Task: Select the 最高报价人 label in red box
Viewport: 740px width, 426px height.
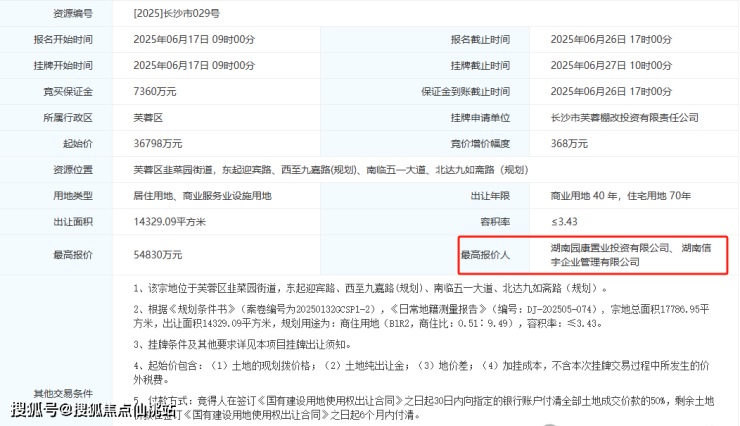Action: click(x=485, y=255)
